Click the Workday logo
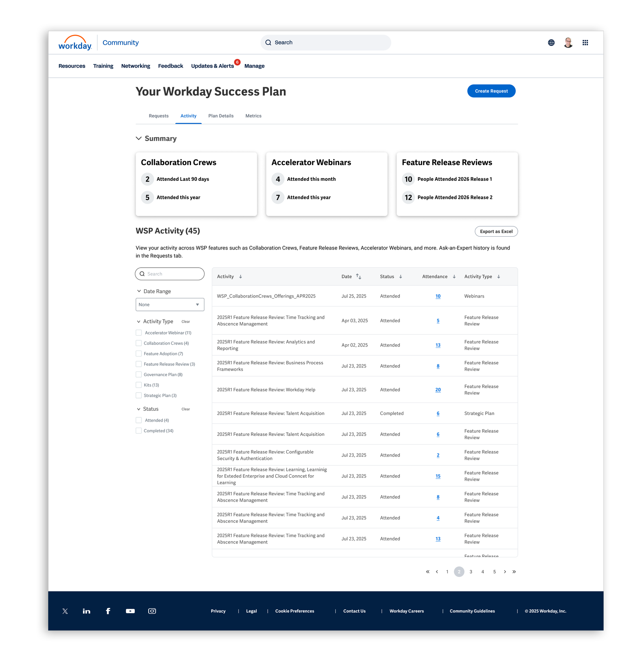The height and width of the screenshot is (665, 644). (75, 43)
